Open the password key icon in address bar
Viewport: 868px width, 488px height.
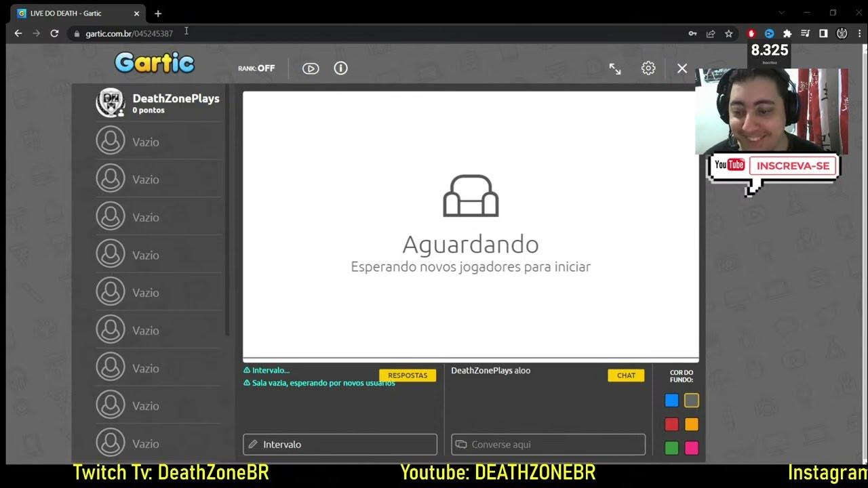tap(692, 33)
